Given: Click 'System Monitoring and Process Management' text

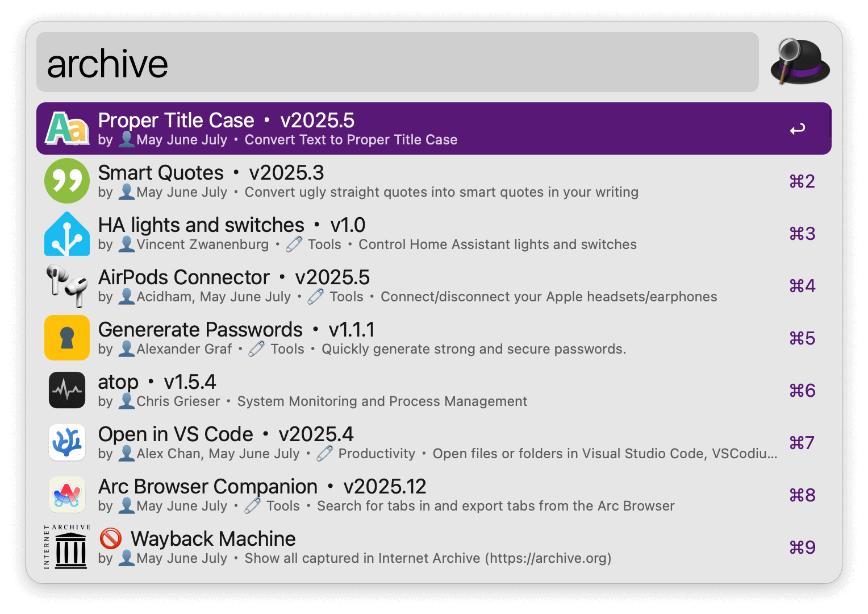Looking at the screenshot, I should click(x=382, y=401).
